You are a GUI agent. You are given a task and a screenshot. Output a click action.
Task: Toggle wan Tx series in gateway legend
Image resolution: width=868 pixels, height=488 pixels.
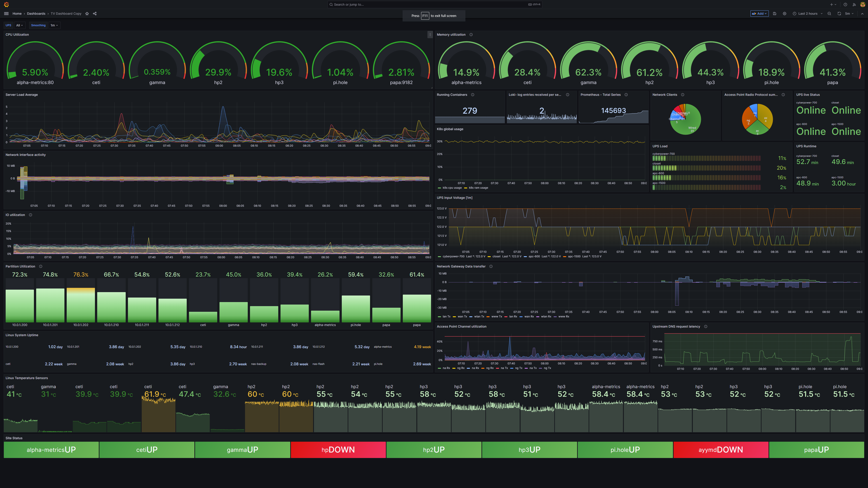[462, 317]
